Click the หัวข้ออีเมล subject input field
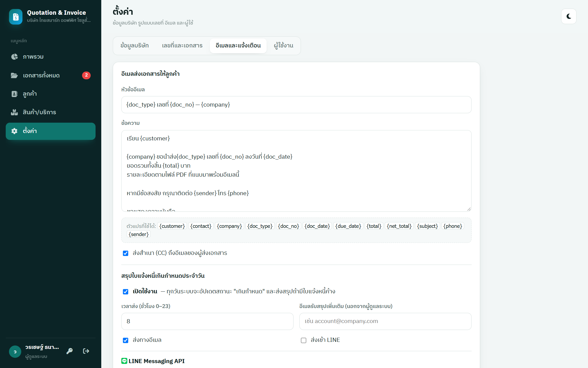 click(x=296, y=105)
